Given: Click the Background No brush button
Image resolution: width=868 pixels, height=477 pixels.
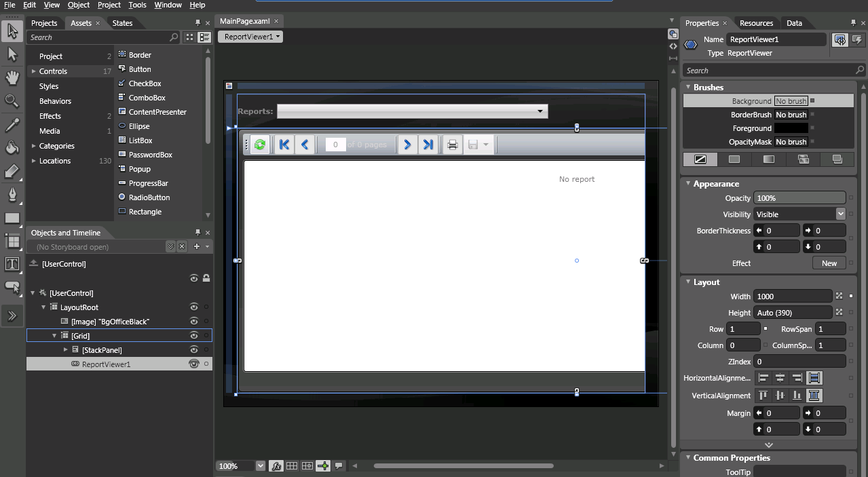Looking at the screenshot, I should point(791,100).
